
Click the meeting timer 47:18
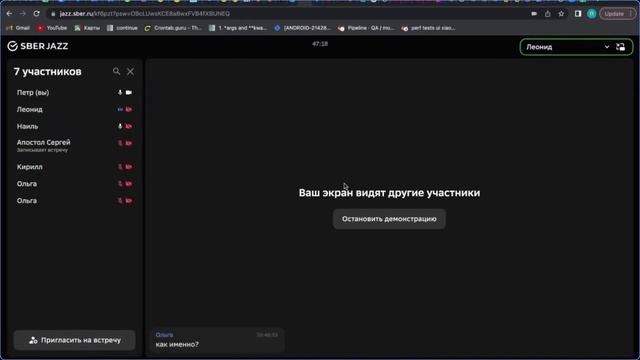tap(320, 44)
